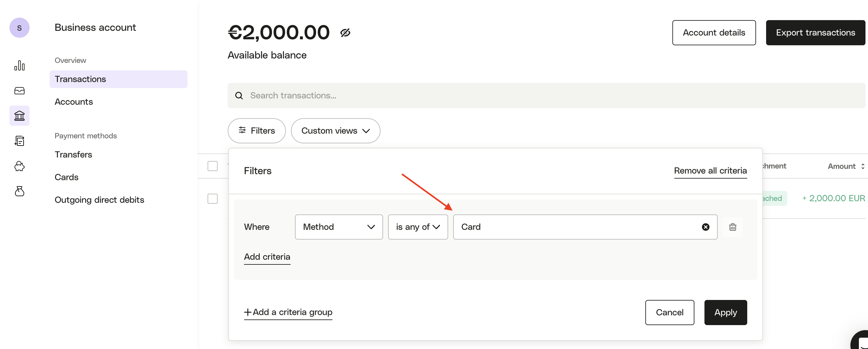Click the 'S' profile avatar icon
This screenshot has width=868, height=349.
tap(19, 28)
